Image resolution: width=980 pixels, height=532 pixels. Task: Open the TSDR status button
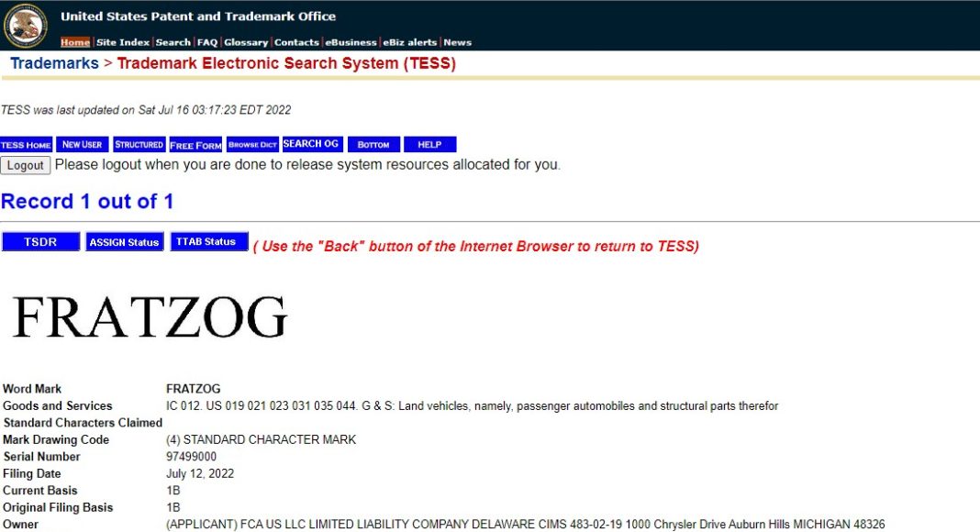tap(40, 242)
